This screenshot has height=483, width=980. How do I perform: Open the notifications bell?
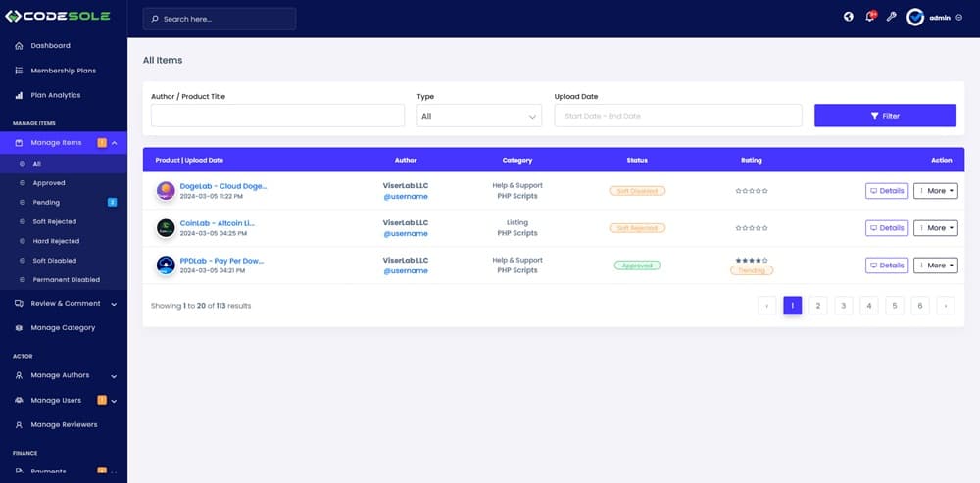click(x=869, y=18)
